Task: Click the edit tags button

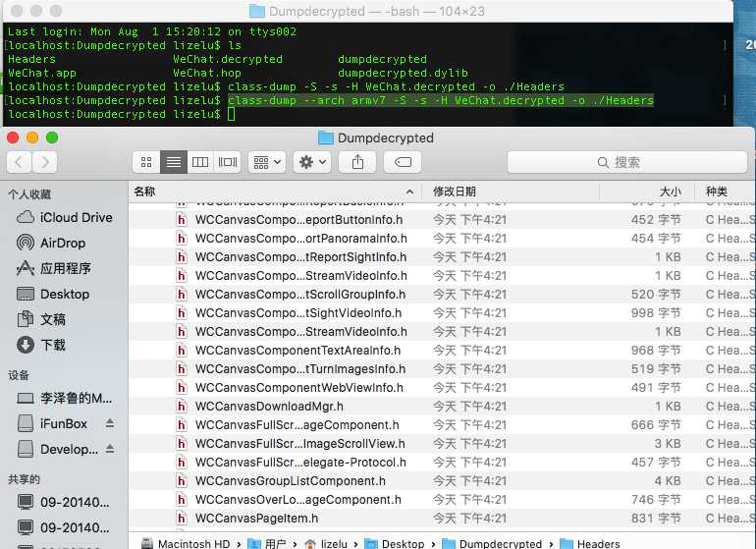Action: click(x=403, y=162)
